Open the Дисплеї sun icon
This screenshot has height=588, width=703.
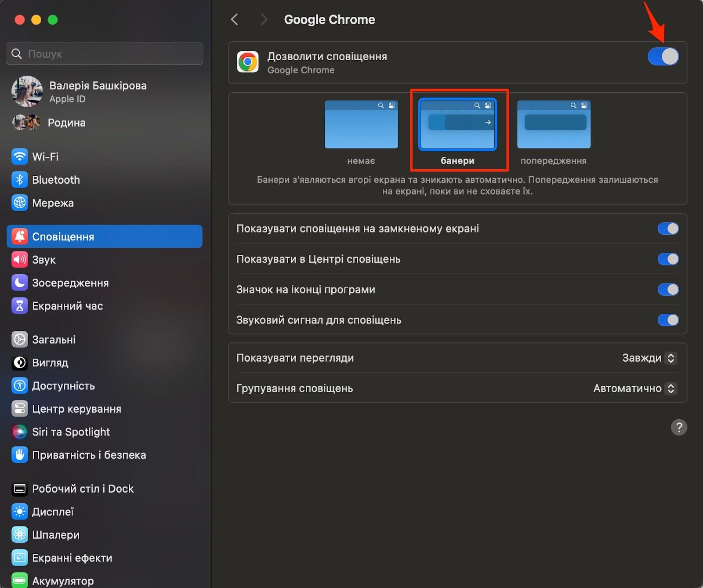(x=19, y=512)
